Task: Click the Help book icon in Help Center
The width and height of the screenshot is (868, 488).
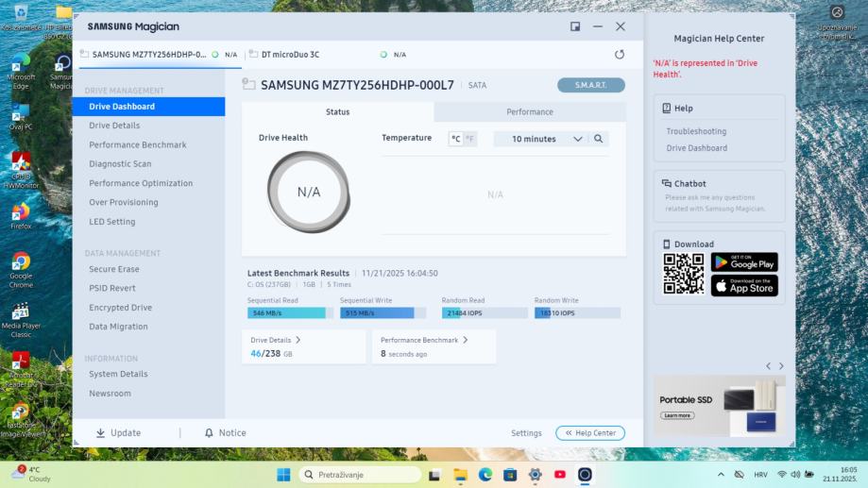Action: (x=667, y=108)
